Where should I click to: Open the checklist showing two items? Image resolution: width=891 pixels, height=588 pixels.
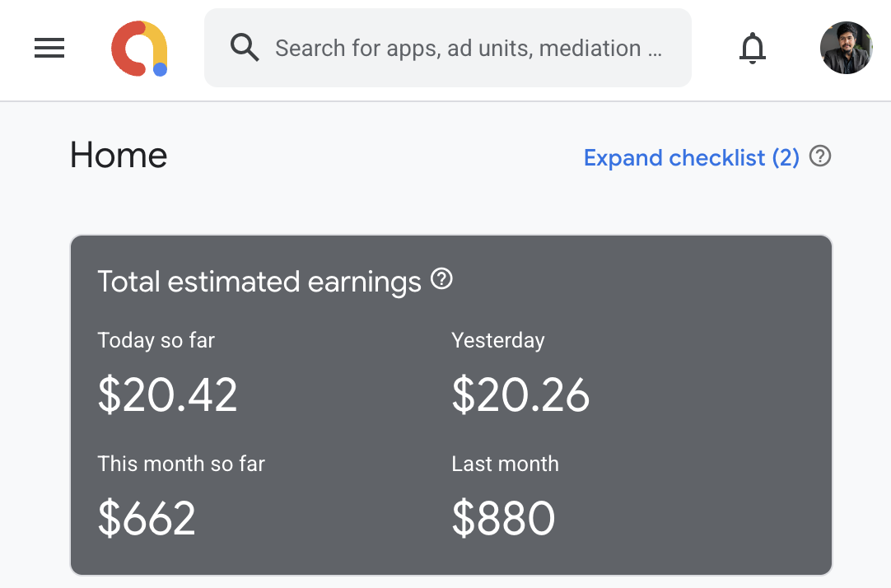pos(691,157)
